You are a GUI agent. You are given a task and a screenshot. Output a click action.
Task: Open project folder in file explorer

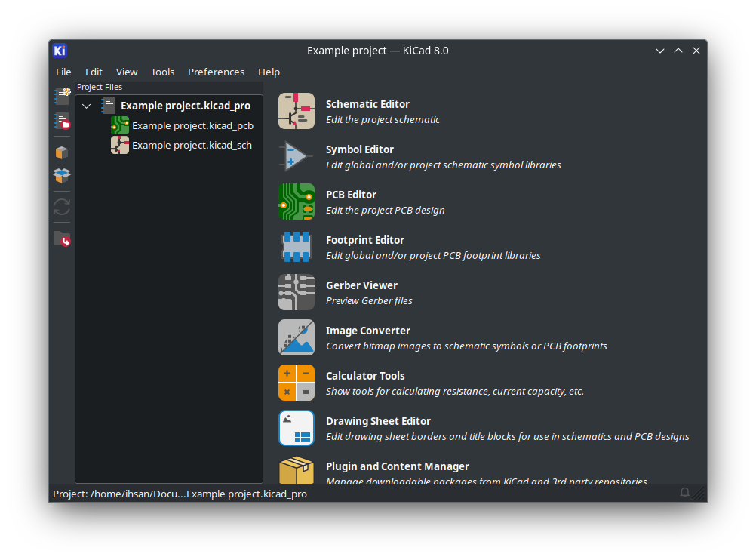click(62, 238)
